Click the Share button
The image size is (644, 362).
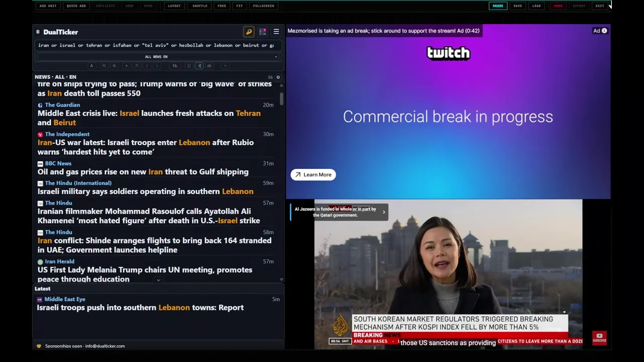498,6
